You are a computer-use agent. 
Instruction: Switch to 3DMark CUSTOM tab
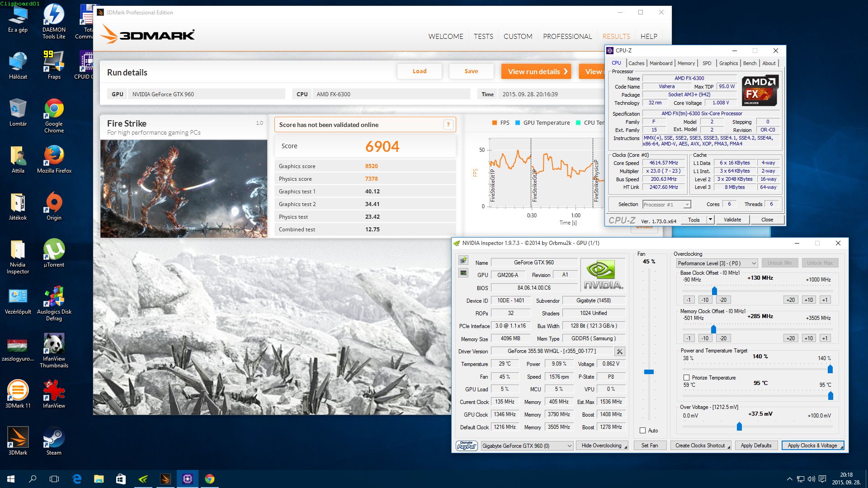(x=518, y=37)
